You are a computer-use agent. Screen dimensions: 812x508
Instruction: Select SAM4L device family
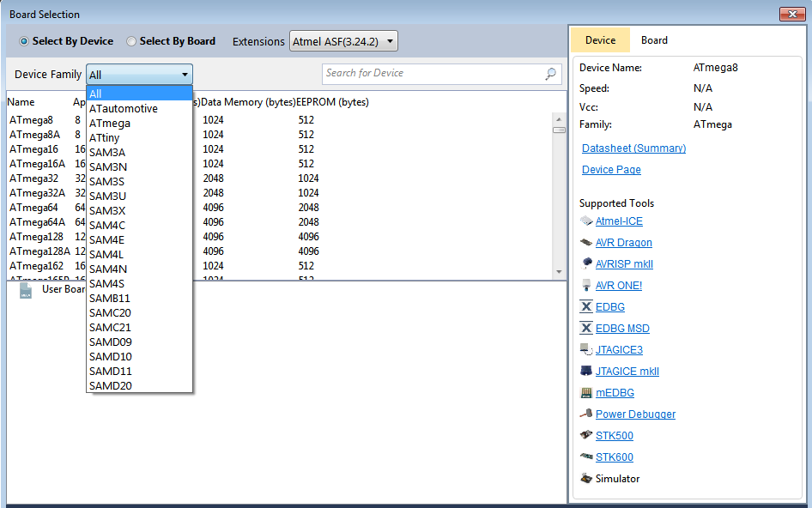139,254
